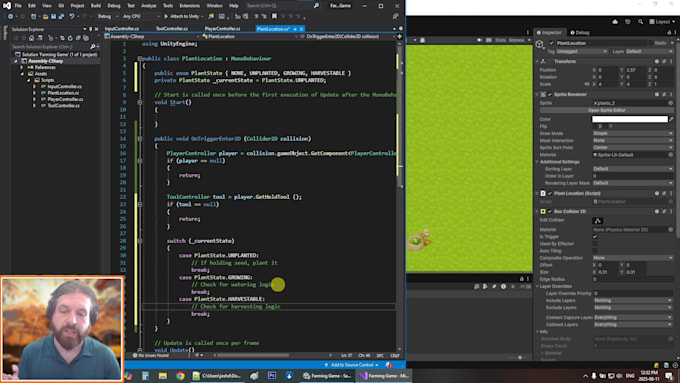
Task: Click the cloud icon in Unity toolbar
Action: pyautogui.click(x=615, y=22)
